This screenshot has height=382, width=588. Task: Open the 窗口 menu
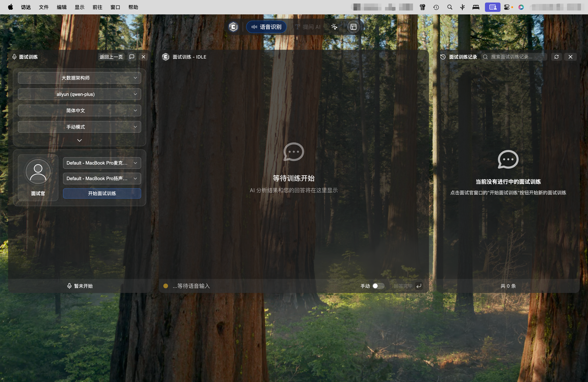[115, 7]
